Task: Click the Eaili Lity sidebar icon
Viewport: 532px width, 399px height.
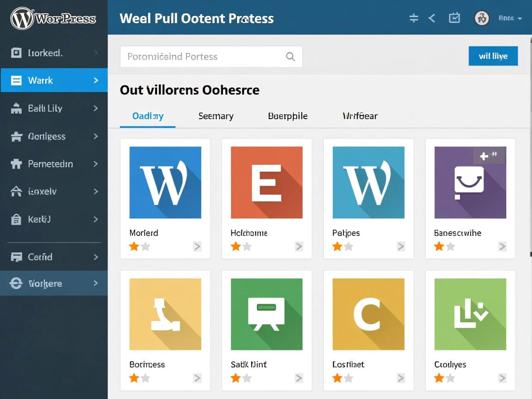Action: [16, 109]
